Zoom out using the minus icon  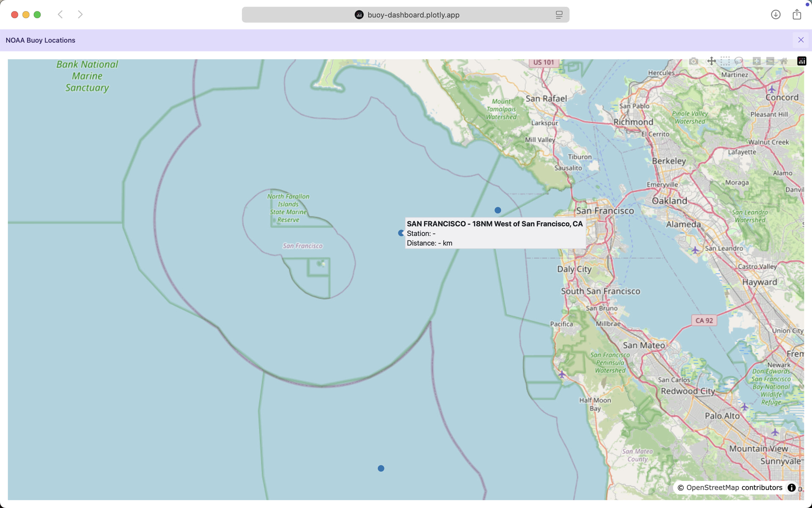coord(770,61)
